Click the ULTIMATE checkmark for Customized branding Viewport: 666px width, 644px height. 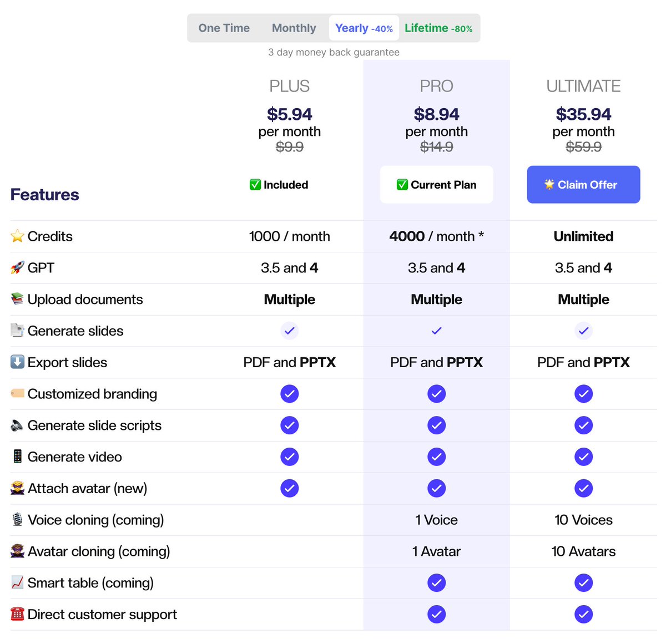[x=583, y=394]
